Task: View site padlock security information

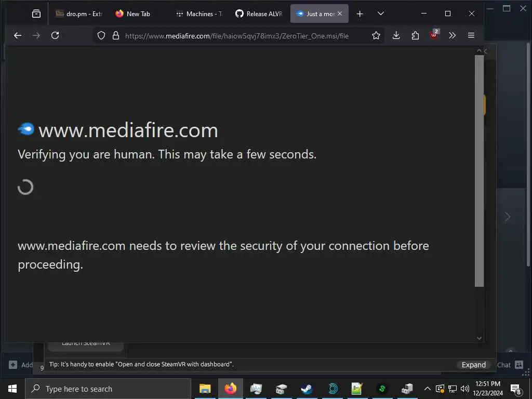Action: pos(116,36)
